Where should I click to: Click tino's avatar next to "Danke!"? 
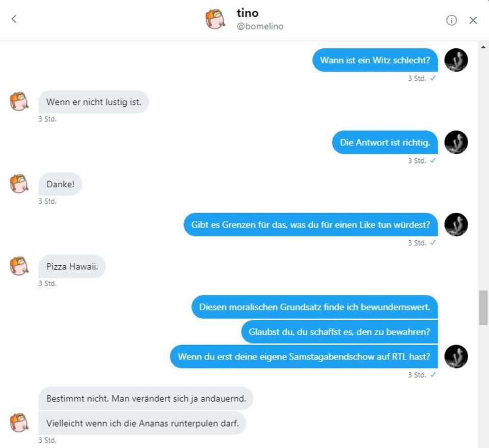[20, 184]
